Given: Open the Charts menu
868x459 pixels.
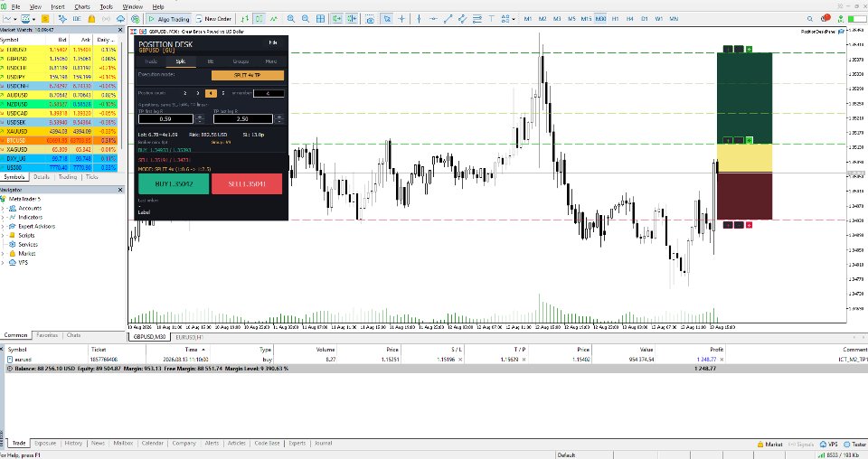Looking at the screenshot, I should 82,6.
